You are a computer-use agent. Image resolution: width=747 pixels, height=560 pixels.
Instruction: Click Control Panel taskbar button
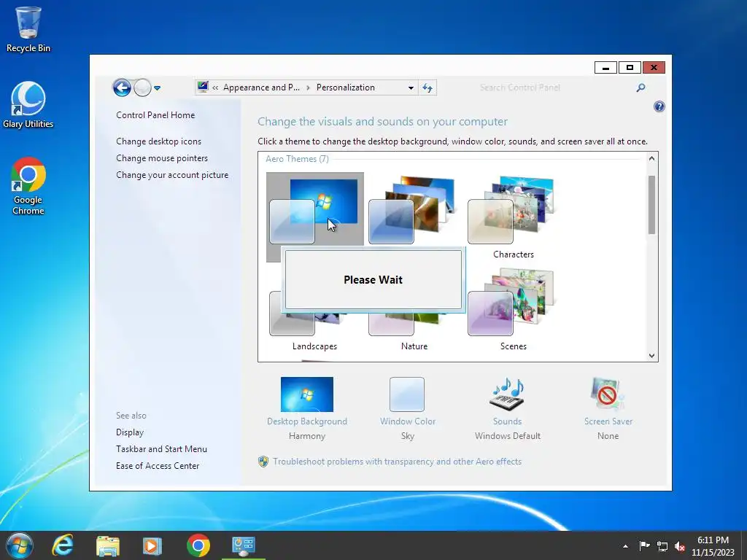coord(244,545)
